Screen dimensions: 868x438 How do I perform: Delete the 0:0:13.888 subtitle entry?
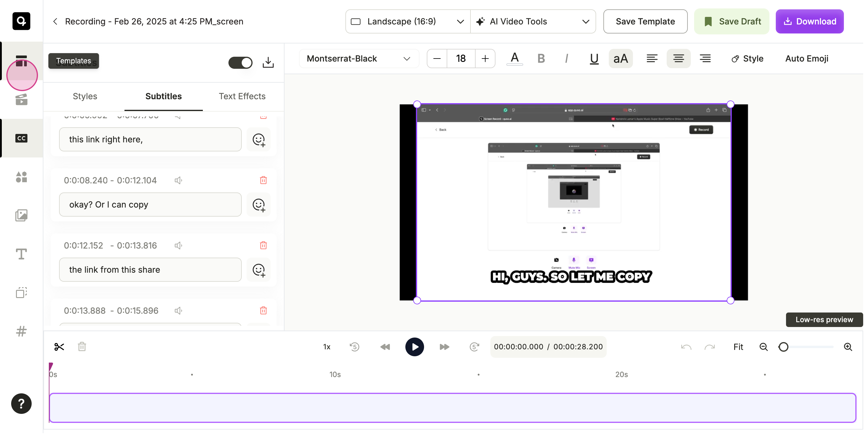point(263,310)
